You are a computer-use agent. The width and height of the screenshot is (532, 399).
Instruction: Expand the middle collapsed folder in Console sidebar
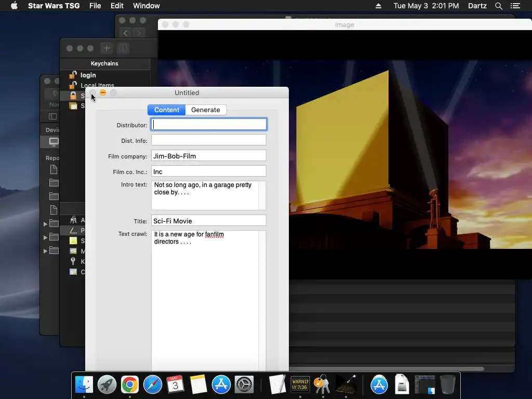tap(46, 237)
